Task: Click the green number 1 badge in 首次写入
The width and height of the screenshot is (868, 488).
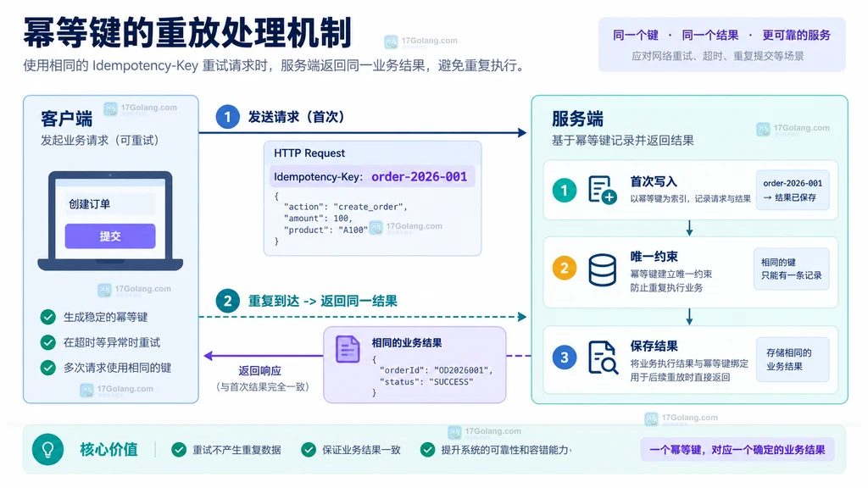Action: coord(565,191)
